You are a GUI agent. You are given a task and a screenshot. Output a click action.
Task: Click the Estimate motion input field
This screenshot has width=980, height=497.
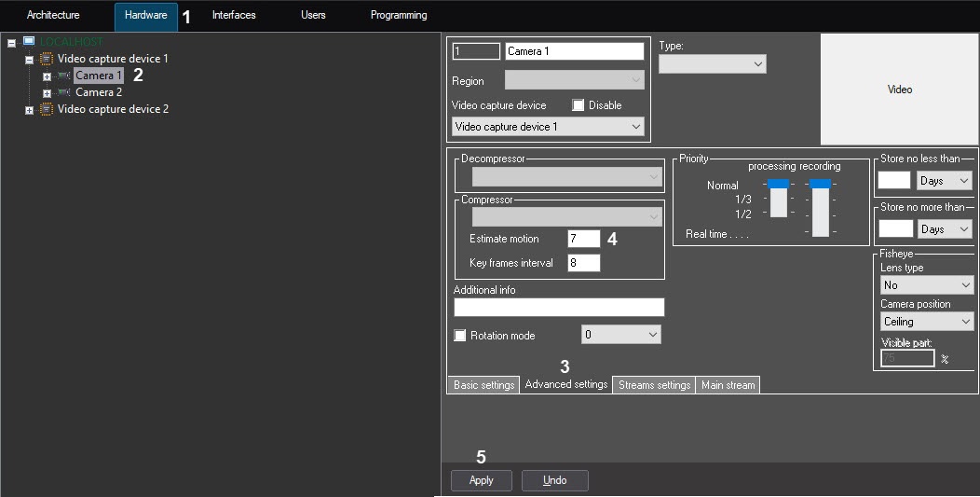point(583,240)
